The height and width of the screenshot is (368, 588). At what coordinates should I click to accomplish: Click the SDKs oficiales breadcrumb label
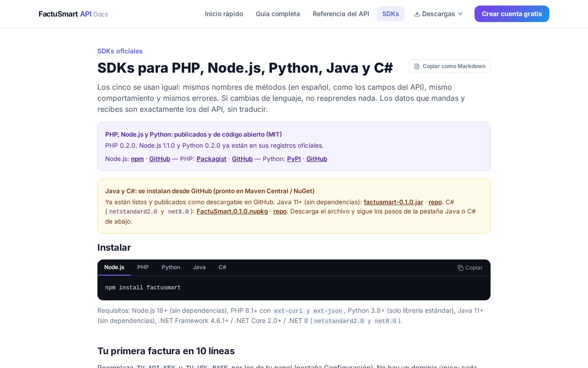pos(120,51)
